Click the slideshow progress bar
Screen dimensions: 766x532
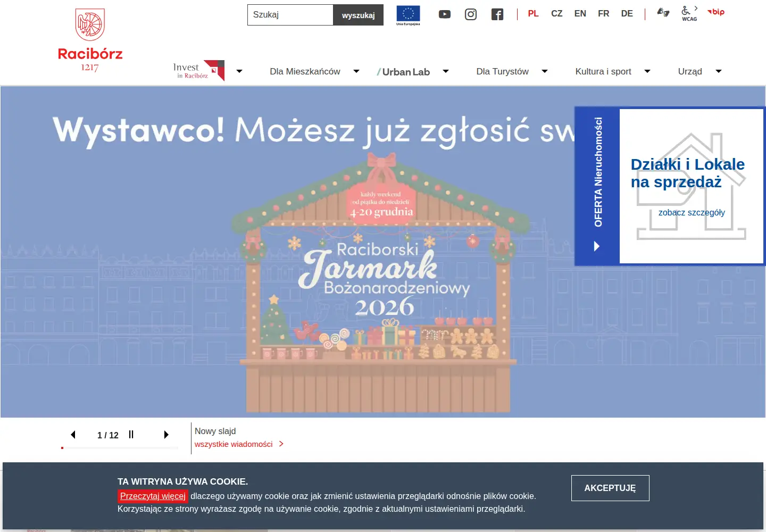[x=120, y=448]
